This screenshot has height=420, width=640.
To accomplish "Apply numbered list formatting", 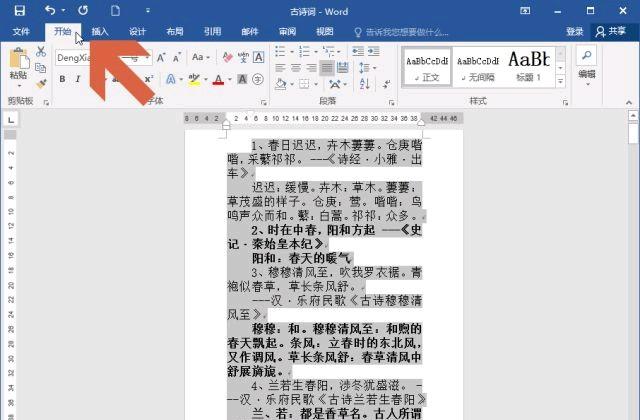I will (304, 51).
